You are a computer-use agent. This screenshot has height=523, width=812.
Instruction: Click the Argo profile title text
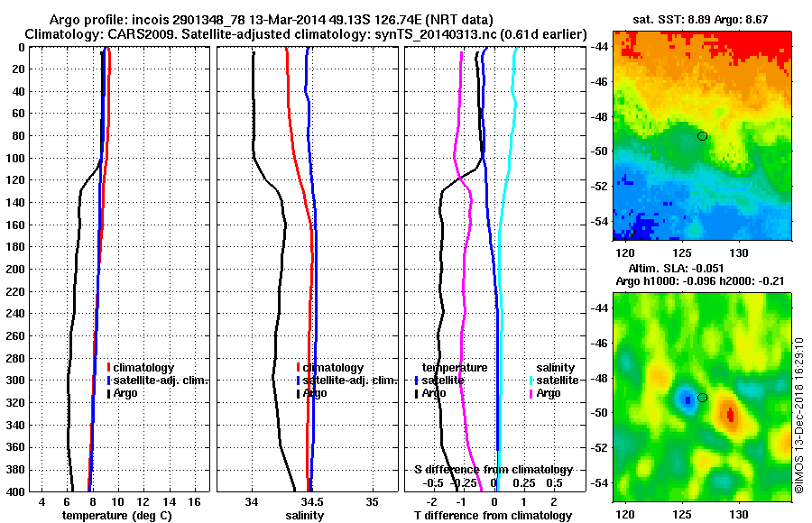tap(272, 20)
